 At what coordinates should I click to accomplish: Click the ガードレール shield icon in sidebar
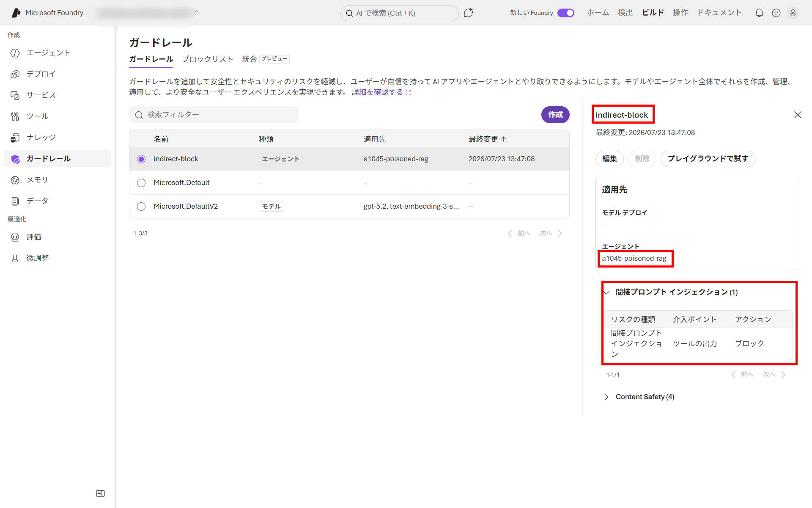click(15, 159)
